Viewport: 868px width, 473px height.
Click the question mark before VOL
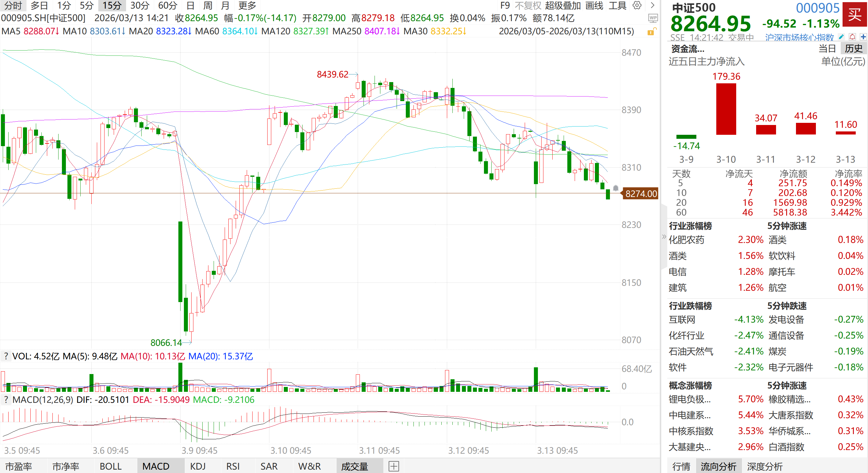6,356
